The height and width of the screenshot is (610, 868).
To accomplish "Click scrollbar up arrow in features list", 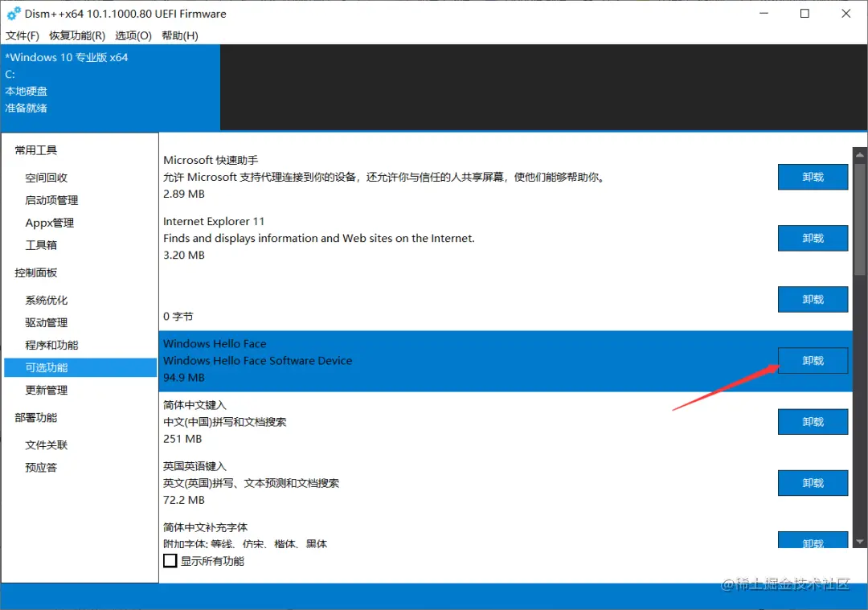I will click(x=860, y=154).
